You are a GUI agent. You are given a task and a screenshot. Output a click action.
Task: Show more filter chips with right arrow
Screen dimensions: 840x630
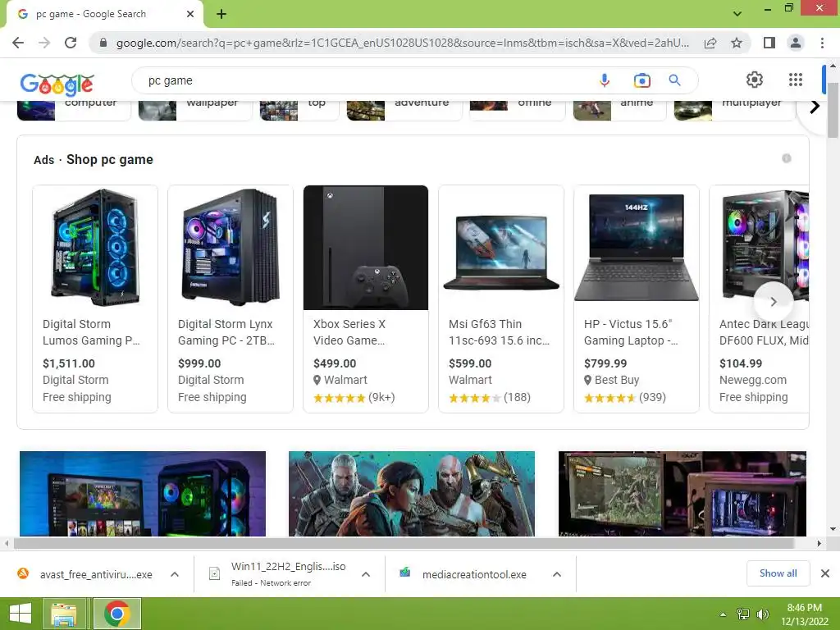click(x=815, y=107)
